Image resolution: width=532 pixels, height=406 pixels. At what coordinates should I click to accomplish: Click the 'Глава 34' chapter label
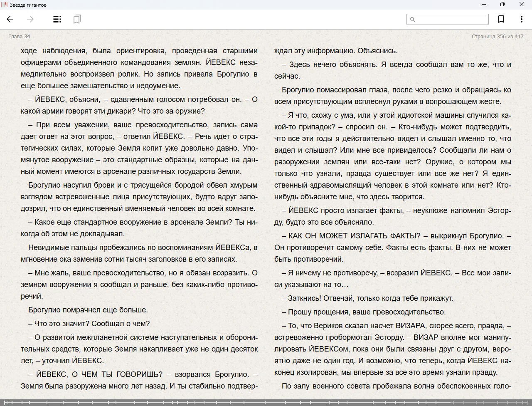[x=19, y=37]
